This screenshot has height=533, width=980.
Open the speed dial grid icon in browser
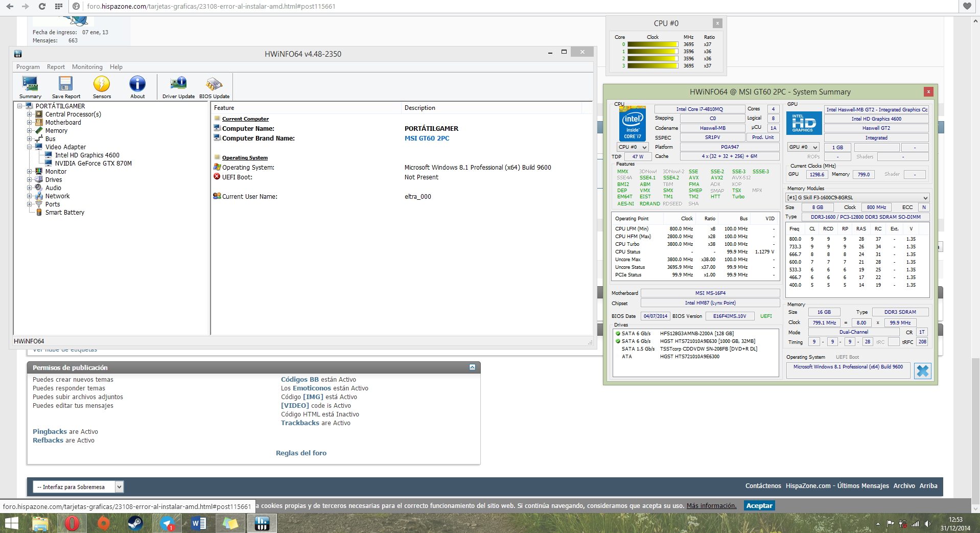click(59, 6)
